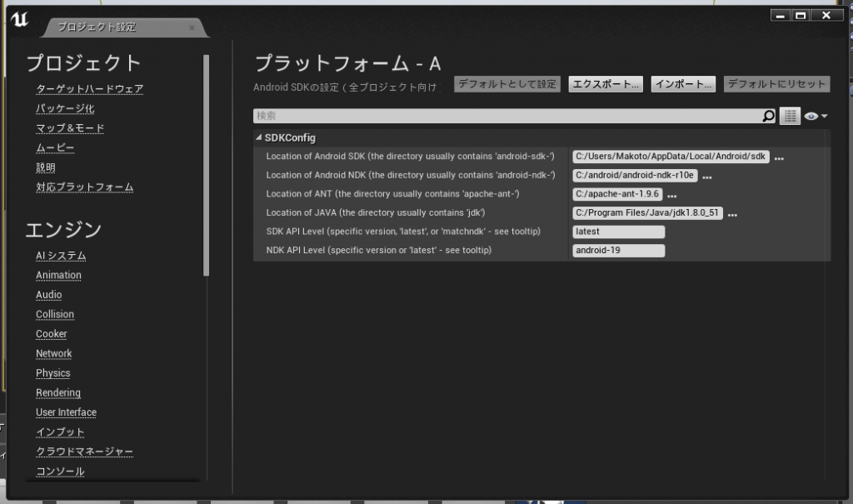
Task: Click デフォルトとして設定 button
Action: [x=507, y=84]
